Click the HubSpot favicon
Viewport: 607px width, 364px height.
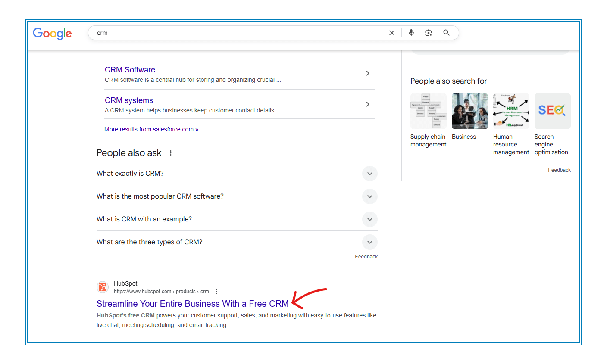point(103,287)
